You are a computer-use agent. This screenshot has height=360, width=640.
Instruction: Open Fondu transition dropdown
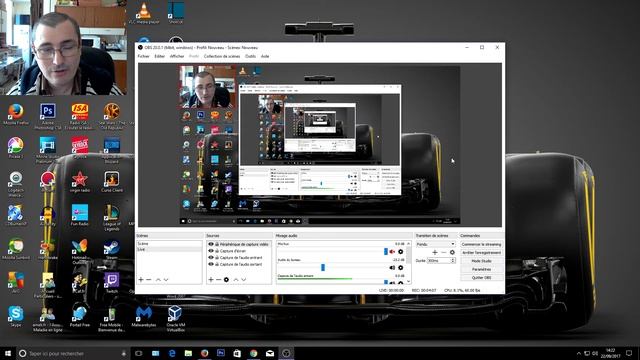click(436, 244)
